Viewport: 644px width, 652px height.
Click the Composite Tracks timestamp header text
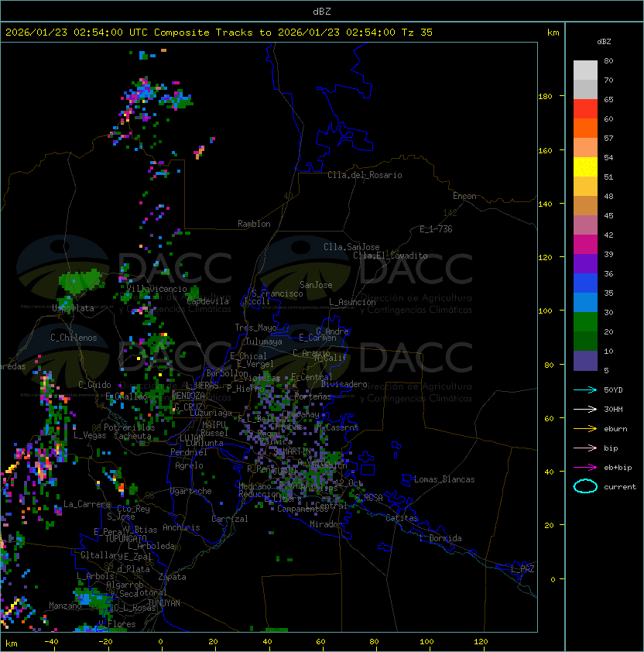[219, 33]
